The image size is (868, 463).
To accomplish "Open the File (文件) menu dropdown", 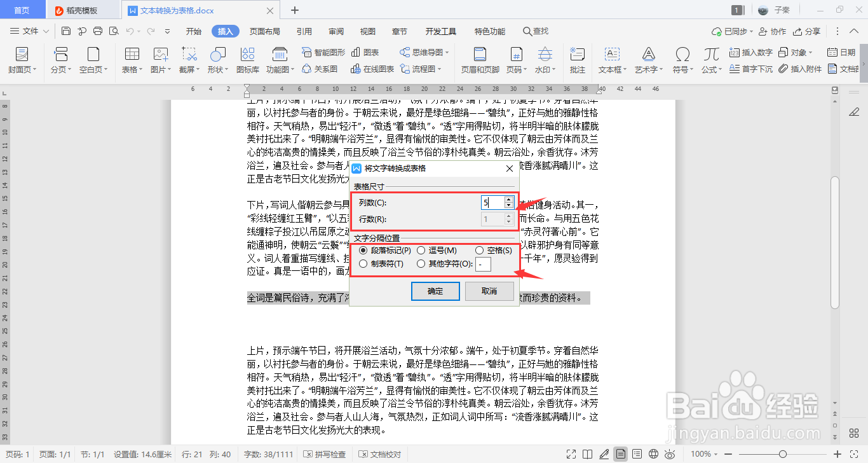I will [x=30, y=31].
